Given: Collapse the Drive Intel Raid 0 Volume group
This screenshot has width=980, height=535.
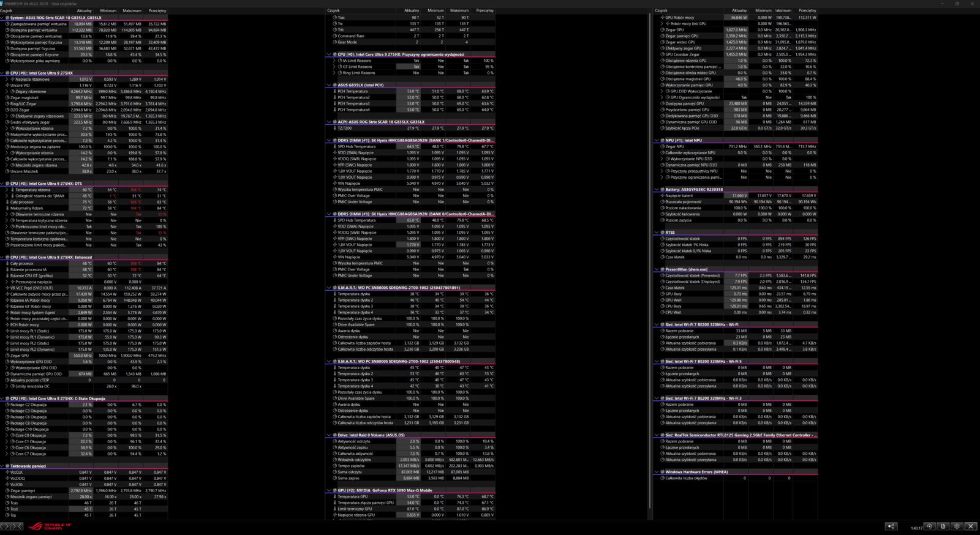Looking at the screenshot, I should [x=329, y=435].
